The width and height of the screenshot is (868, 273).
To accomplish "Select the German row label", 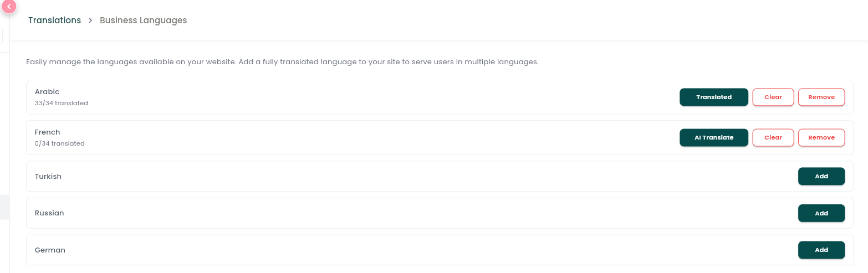I will [50, 250].
